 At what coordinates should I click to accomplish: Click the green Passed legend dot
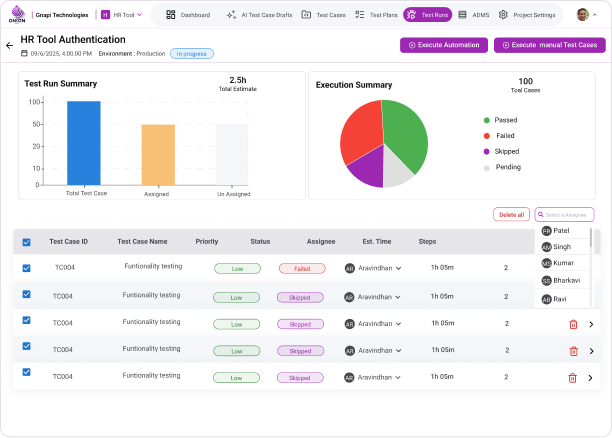[x=487, y=120]
